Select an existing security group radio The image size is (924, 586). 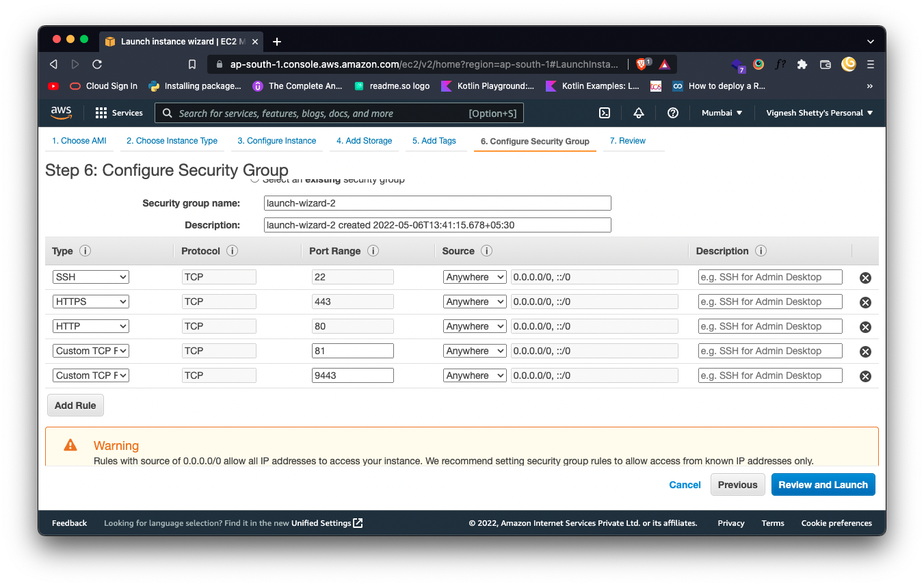tap(254, 180)
